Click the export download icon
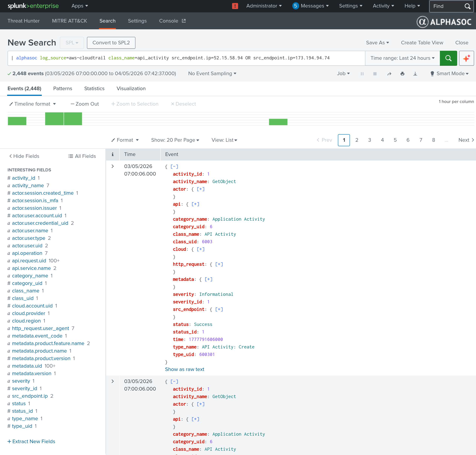Viewport: 476px width, 455px height. (x=415, y=74)
